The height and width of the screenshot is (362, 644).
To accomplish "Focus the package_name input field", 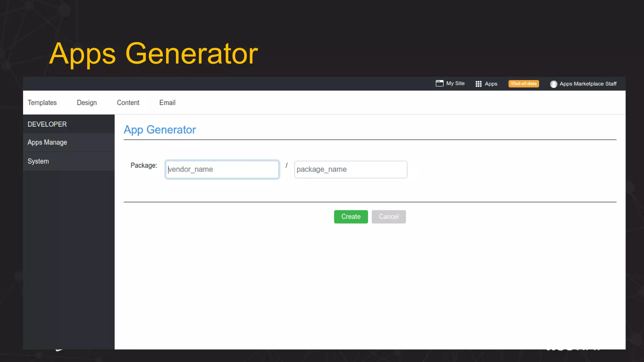I will [x=351, y=169].
